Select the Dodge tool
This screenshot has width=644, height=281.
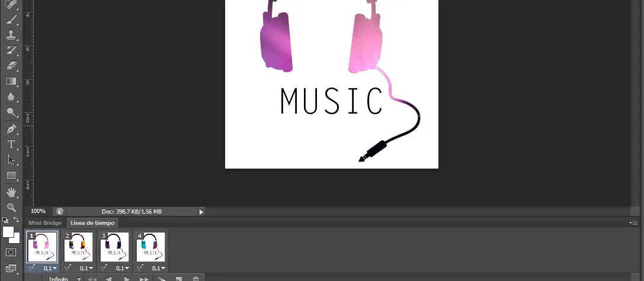tap(11, 112)
